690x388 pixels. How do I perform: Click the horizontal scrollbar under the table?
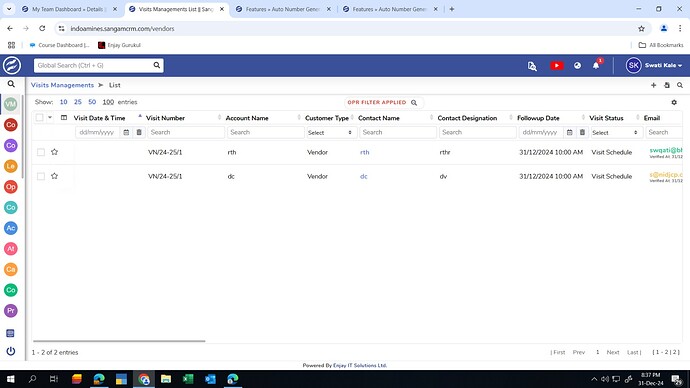click(119, 341)
